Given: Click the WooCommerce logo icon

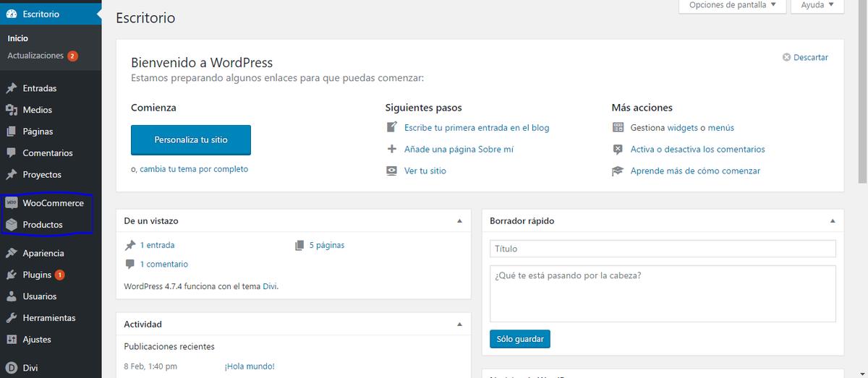Looking at the screenshot, I should pos(11,203).
